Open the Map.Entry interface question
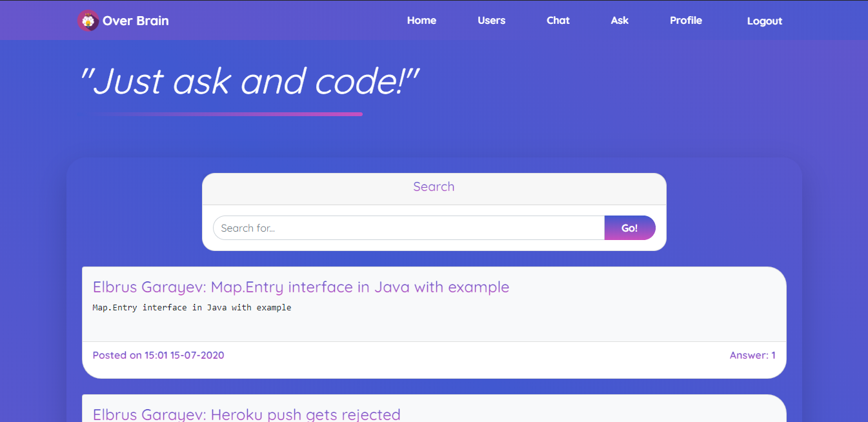 [301, 287]
